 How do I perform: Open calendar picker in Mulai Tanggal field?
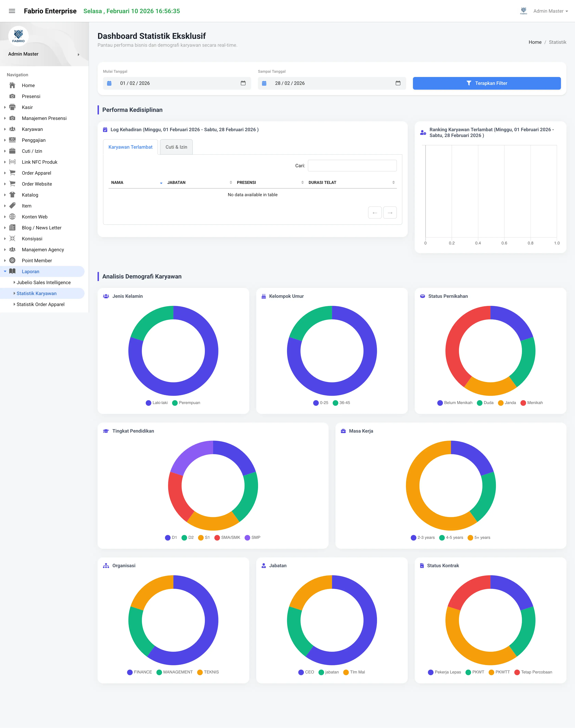click(x=243, y=83)
